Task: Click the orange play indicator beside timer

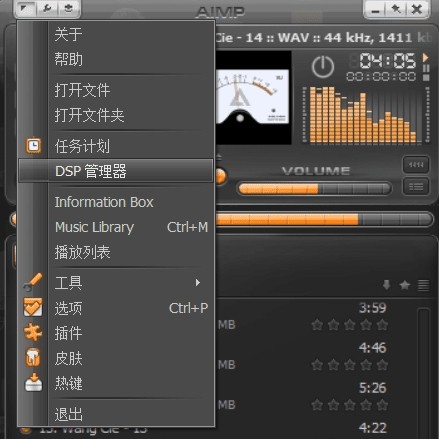Action: click(x=426, y=57)
